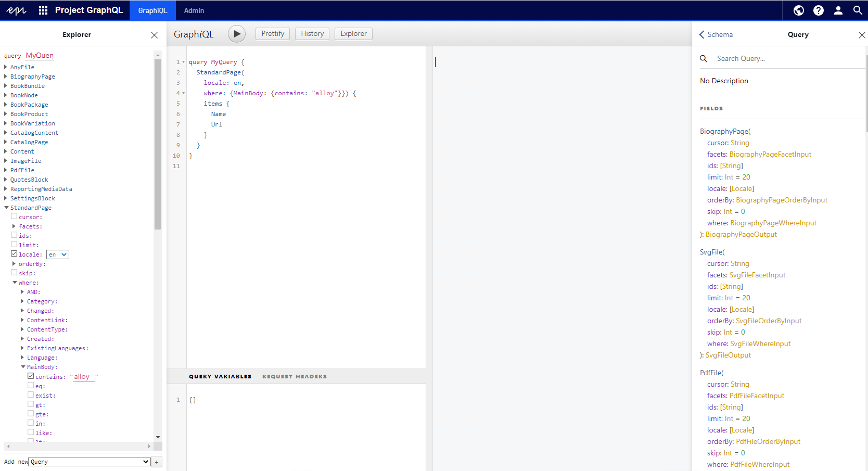Open the apps grid menu
868x471 pixels.
click(43, 10)
